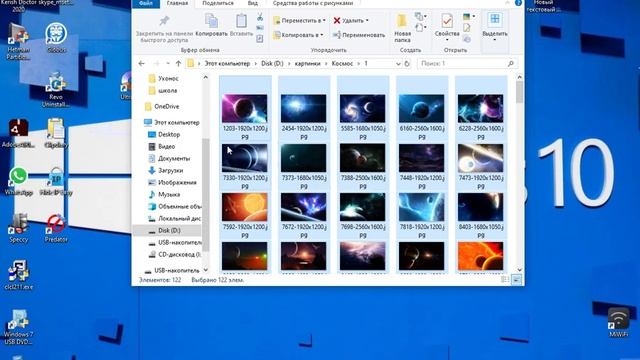Open the new item dropdown in Создать group
Viewport: 640px width, 360px height.
coord(420,17)
